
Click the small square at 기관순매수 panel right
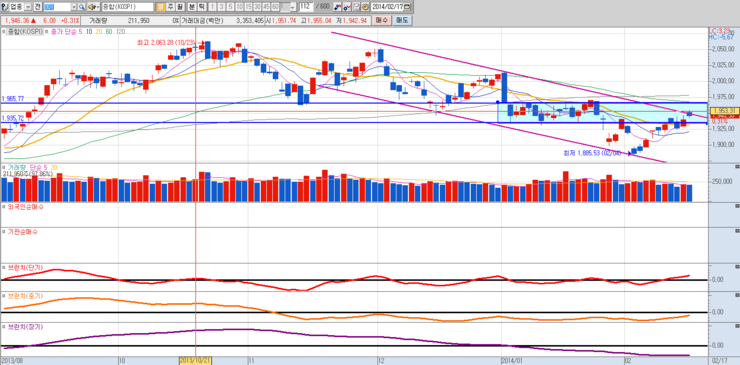pos(738,231)
